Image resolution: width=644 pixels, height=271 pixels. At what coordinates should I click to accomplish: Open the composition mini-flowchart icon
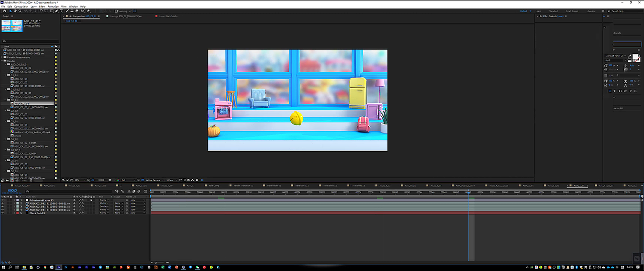point(117,191)
